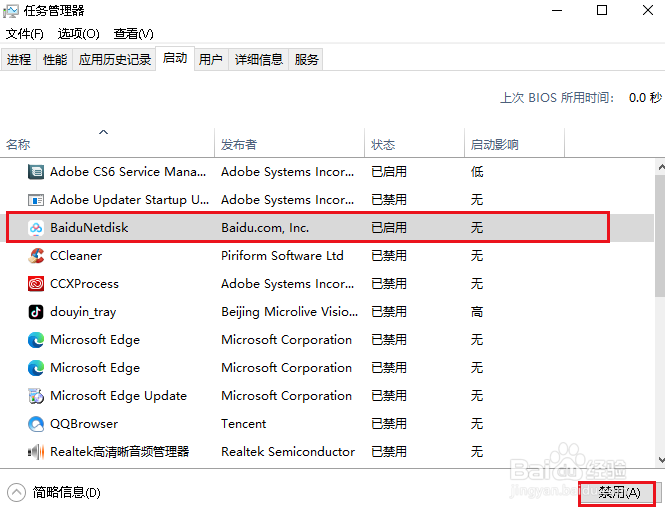Minimize the Task Manager window
Image resolution: width=665 pixels, height=514 pixels.
click(x=557, y=10)
